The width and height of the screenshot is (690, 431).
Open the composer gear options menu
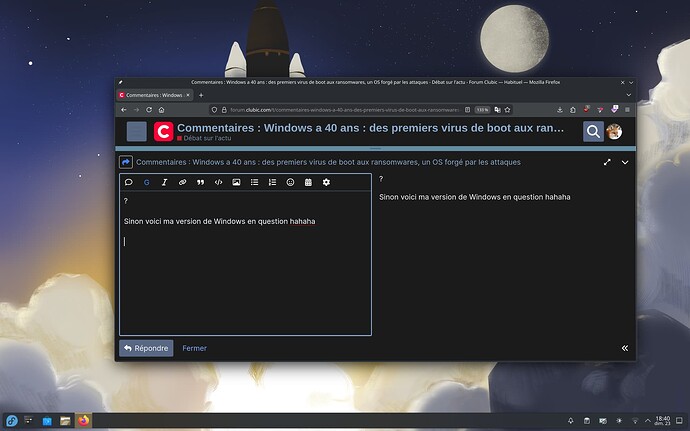coord(326,182)
